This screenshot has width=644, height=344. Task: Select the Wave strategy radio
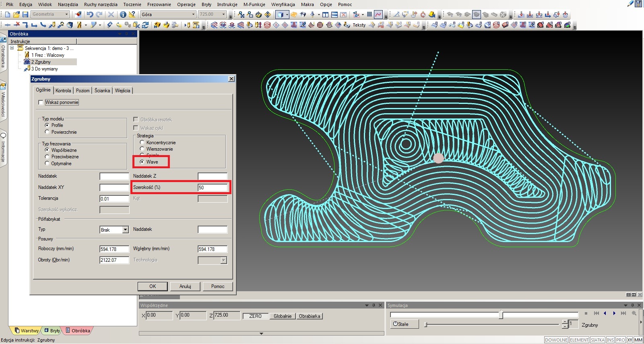tap(142, 162)
